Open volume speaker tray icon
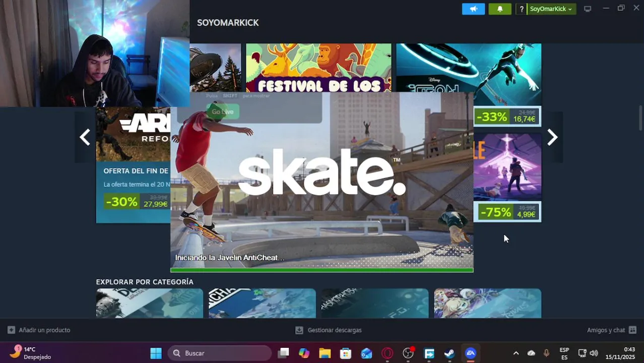Screen dimensions: 644x363 pyautogui.click(x=594, y=353)
